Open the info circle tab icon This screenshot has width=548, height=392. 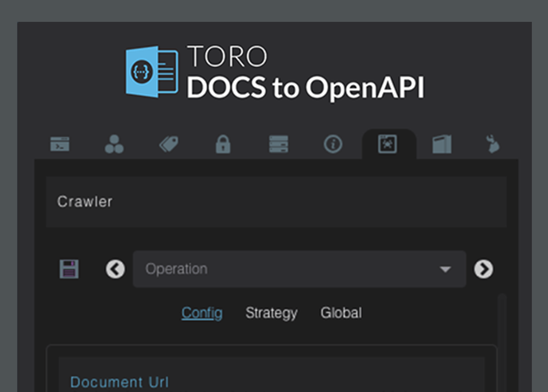tap(333, 144)
